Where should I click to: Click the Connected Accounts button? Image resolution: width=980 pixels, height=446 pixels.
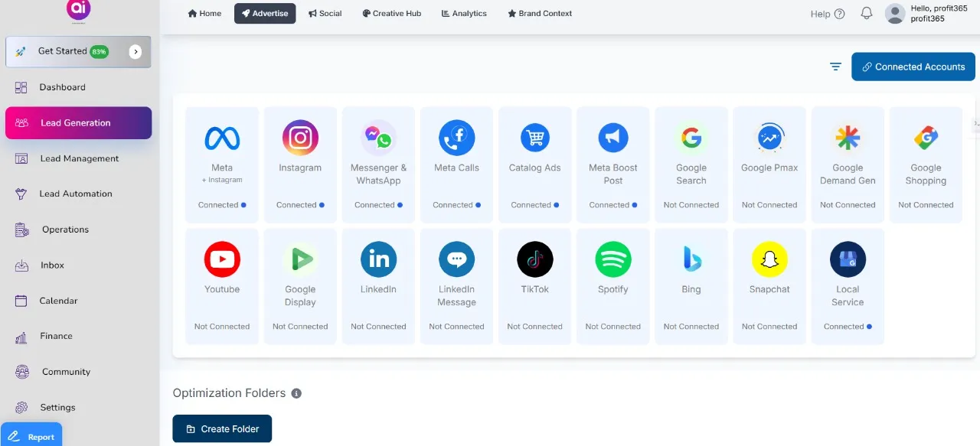point(913,67)
